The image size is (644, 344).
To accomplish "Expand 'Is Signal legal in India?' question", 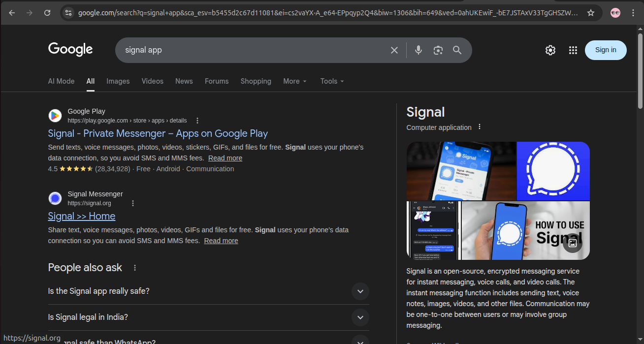I will click(360, 317).
